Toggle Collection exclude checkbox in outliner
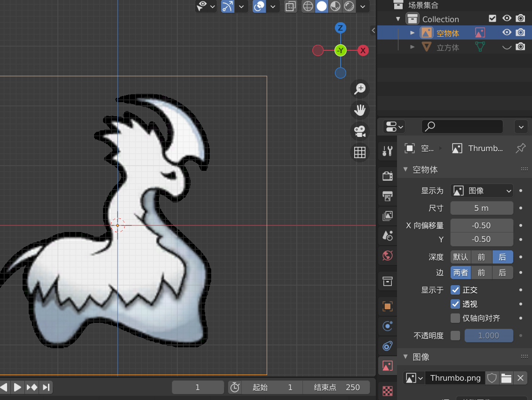Image resolution: width=532 pixels, height=400 pixels. [x=492, y=18]
